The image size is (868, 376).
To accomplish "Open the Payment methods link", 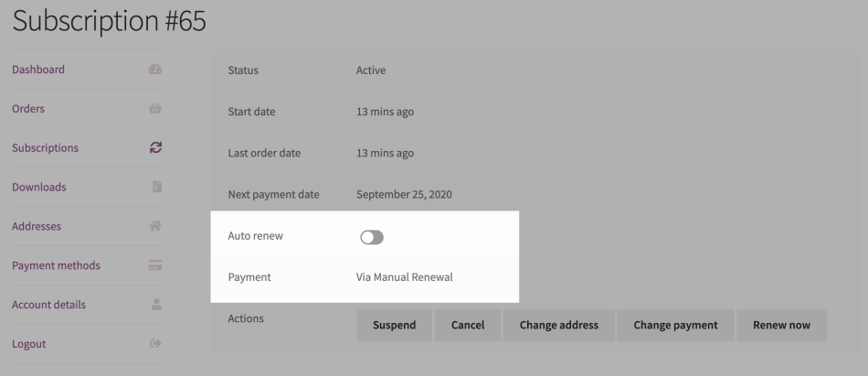I will [x=56, y=265].
